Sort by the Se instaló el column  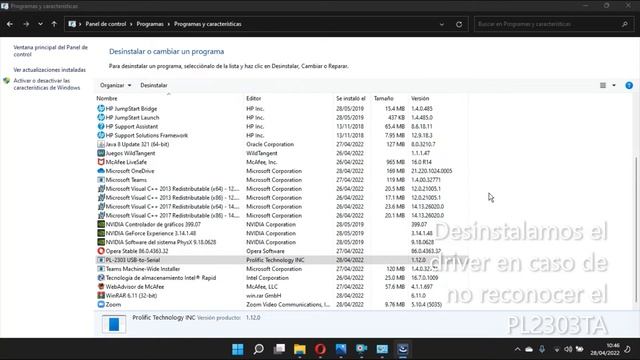(351, 98)
